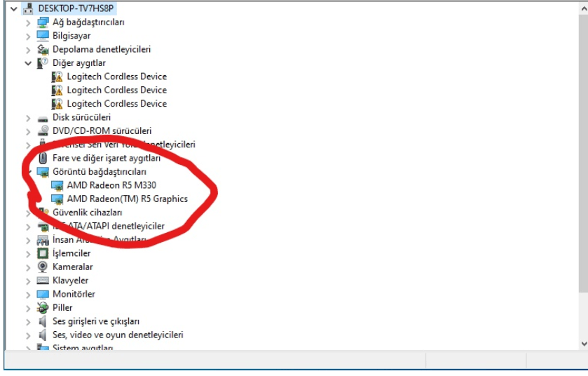Viewport: 588px width, 376px height.
Task: Click the mouse icon beside Fare ve diğer işaret aygıtları
Action: [x=43, y=158]
